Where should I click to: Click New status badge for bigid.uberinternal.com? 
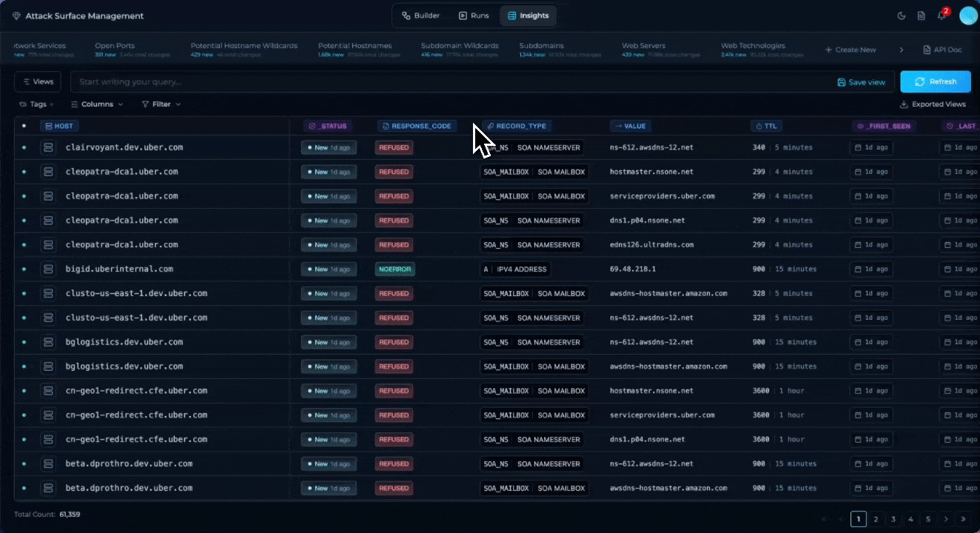click(329, 269)
